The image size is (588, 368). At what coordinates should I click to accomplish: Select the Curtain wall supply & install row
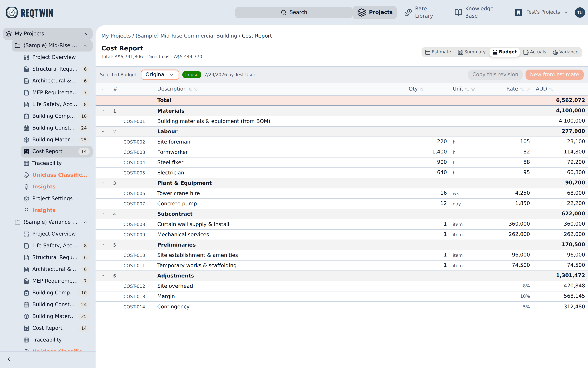[342, 224]
